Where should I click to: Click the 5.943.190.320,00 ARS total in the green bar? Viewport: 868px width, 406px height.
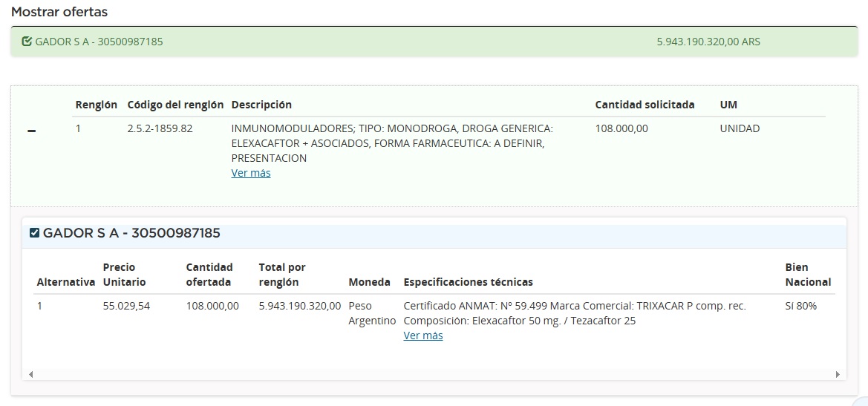pos(708,42)
